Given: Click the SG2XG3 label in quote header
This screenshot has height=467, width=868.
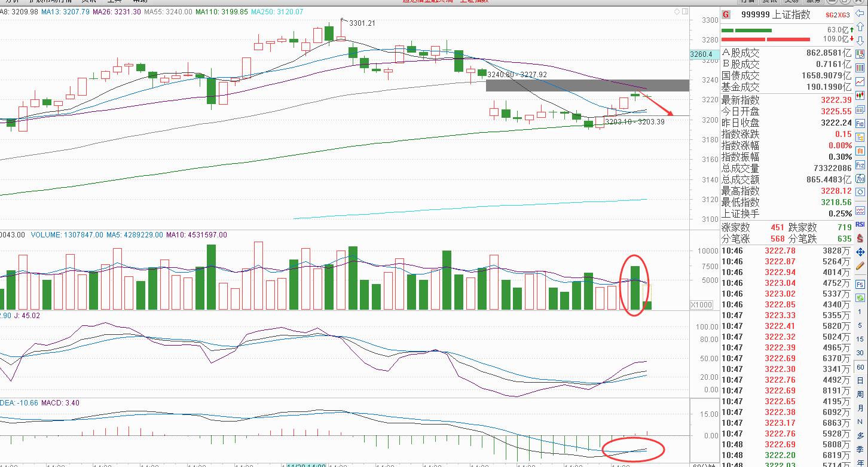Looking at the screenshot, I should tap(838, 15).
